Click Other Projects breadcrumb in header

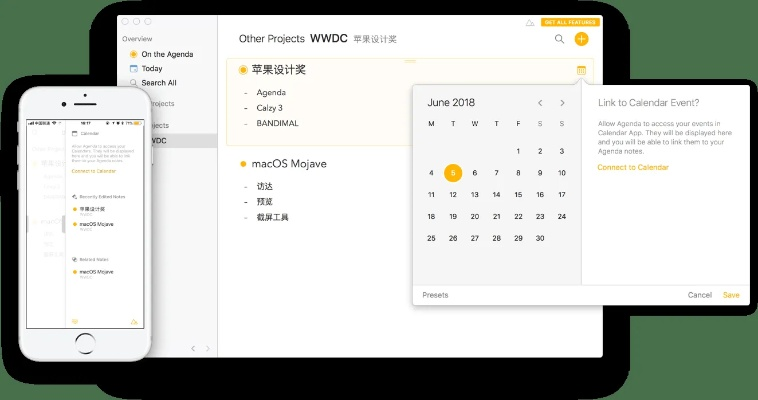(x=271, y=39)
